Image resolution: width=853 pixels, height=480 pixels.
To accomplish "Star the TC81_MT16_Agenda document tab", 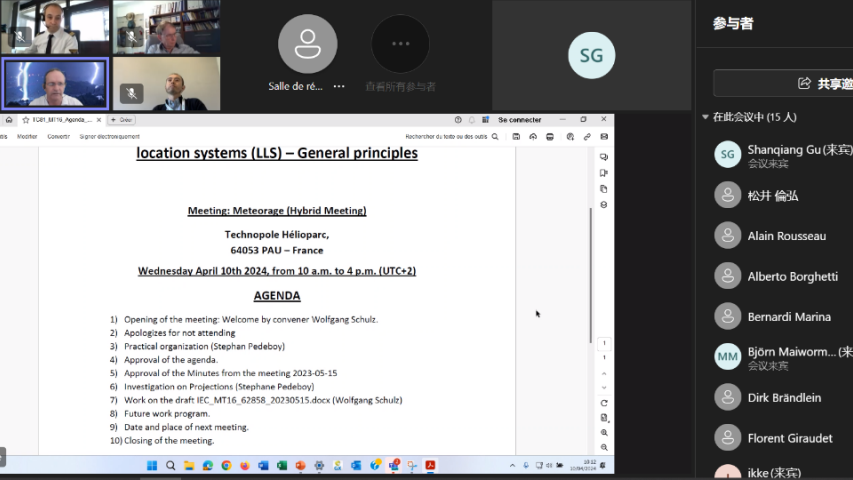I will [26, 120].
